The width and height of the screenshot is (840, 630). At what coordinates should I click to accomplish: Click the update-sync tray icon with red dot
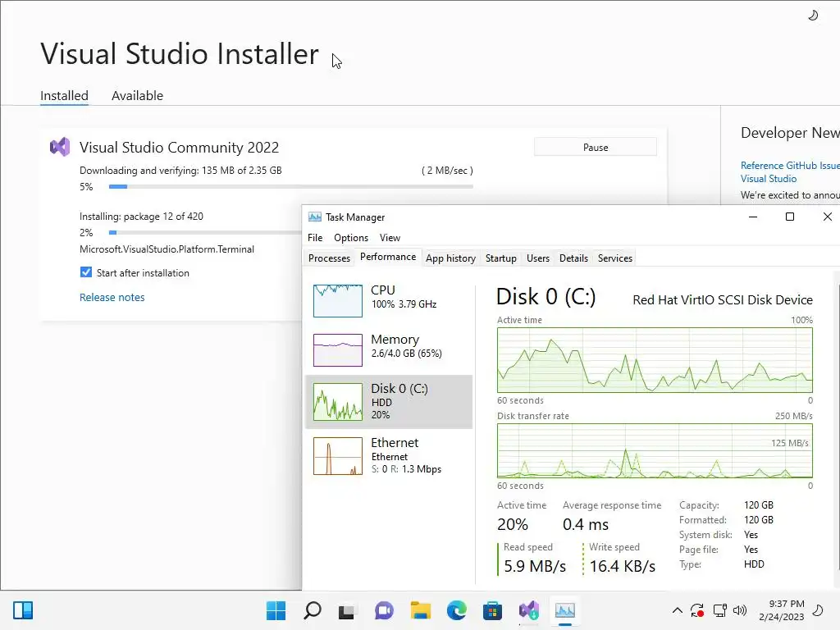(x=697, y=610)
